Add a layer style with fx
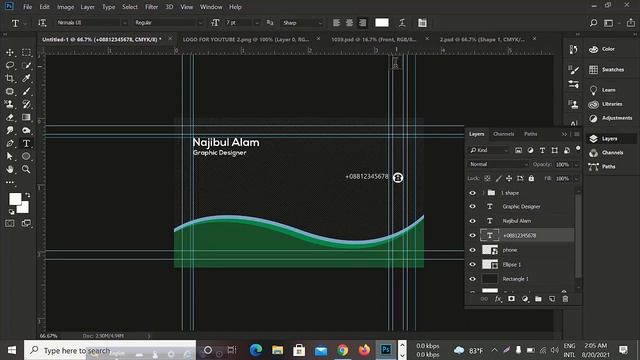640x360 pixels. [498, 299]
